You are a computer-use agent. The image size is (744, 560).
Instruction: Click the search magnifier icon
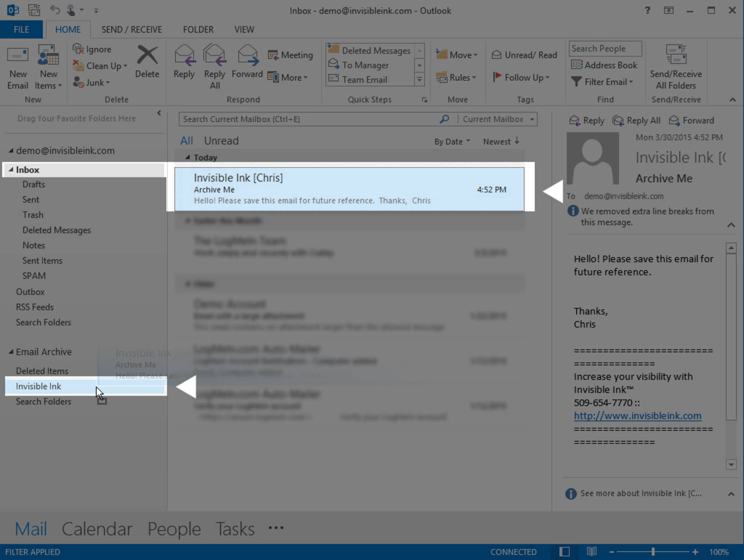(x=444, y=119)
